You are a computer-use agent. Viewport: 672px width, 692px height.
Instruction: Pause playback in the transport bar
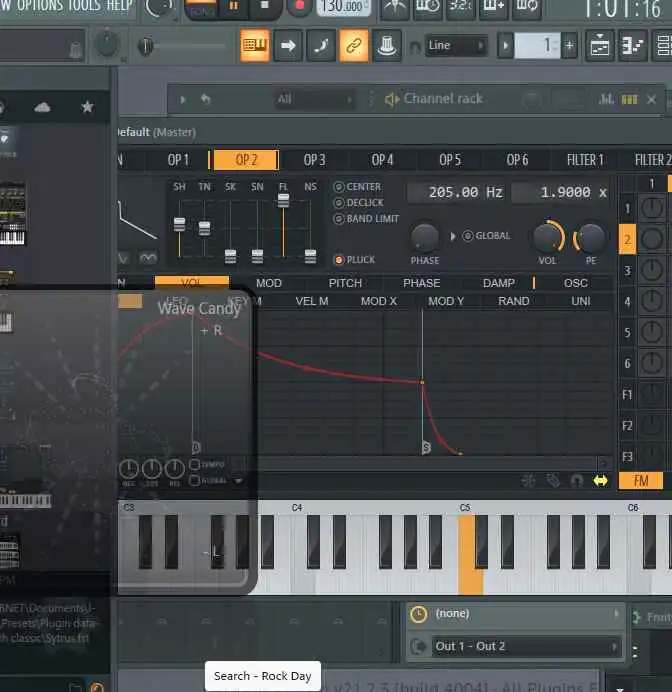(x=234, y=6)
